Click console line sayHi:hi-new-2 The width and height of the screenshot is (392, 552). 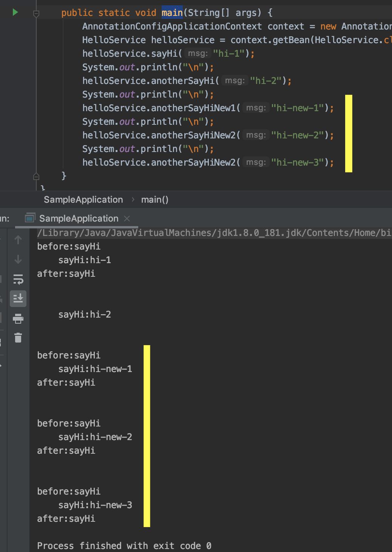tap(95, 437)
